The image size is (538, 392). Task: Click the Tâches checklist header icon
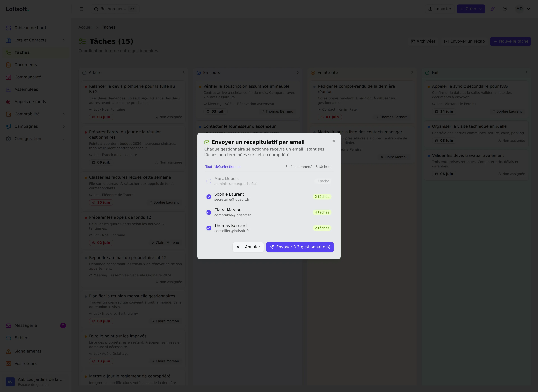click(x=82, y=41)
